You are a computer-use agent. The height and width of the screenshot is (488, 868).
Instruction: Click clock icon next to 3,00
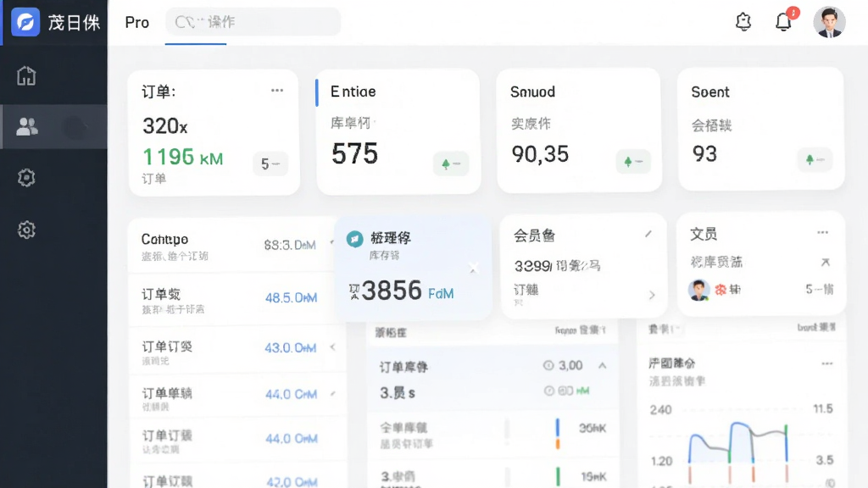click(548, 365)
